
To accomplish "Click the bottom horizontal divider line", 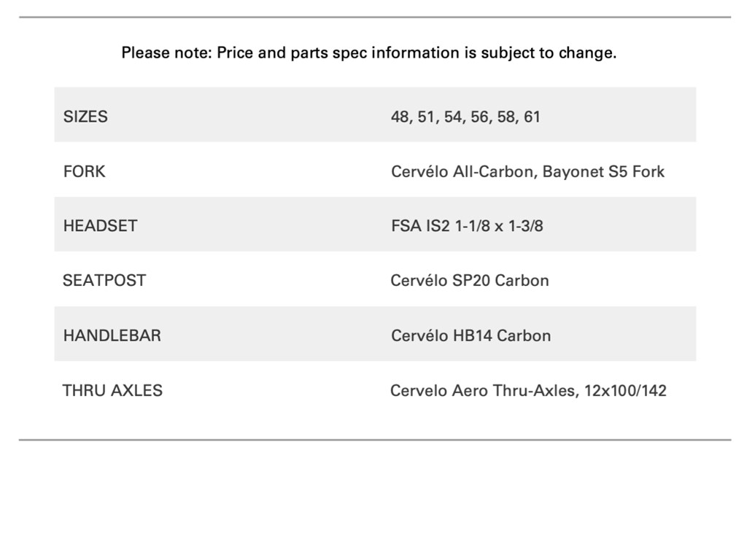I will 374,440.
